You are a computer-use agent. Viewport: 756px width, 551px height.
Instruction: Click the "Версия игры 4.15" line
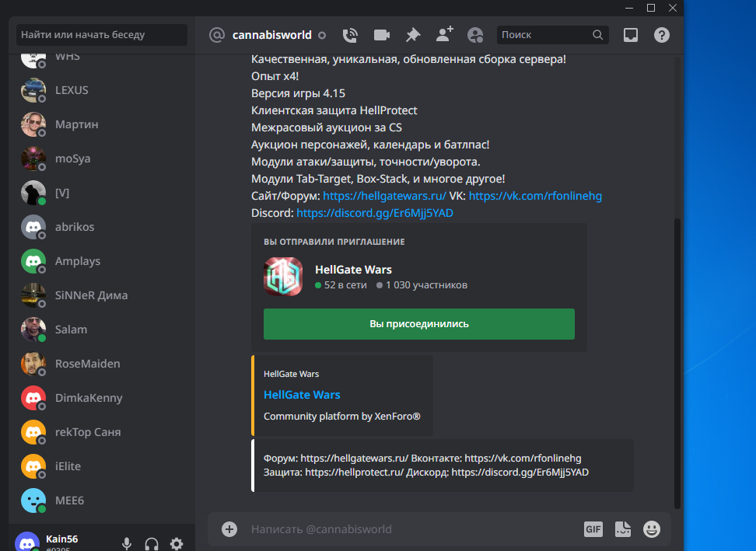(298, 93)
